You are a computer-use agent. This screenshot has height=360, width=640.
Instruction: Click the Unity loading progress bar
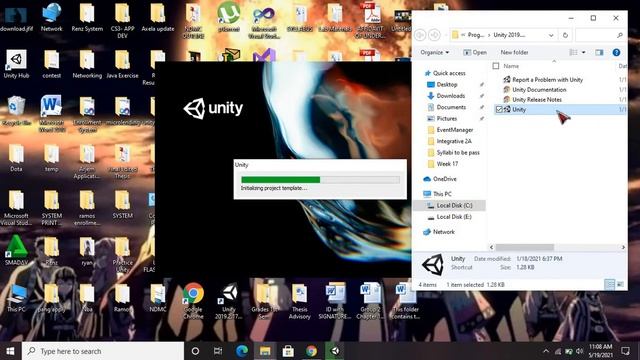(320, 180)
